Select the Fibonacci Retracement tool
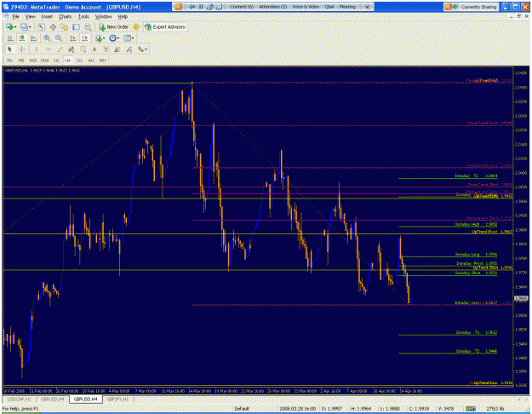The height and width of the screenshot is (414, 532). click(83, 49)
